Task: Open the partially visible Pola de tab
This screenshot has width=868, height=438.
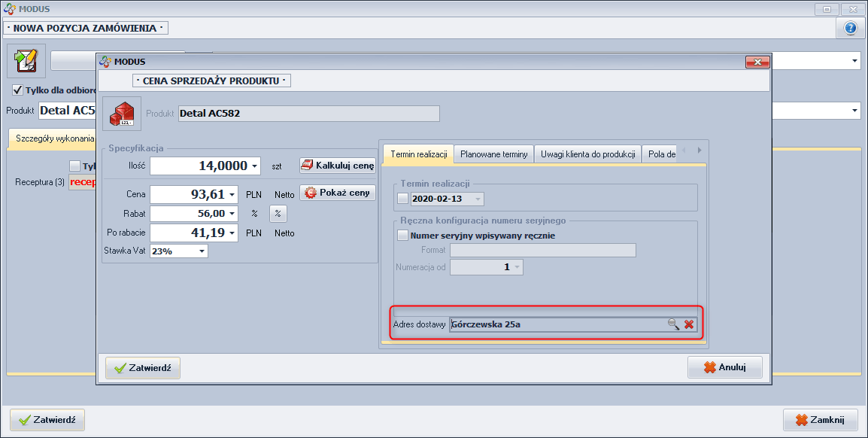Action: coord(661,154)
